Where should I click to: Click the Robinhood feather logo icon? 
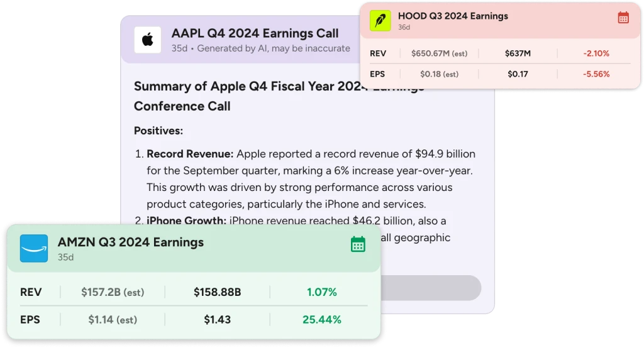(380, 21)
